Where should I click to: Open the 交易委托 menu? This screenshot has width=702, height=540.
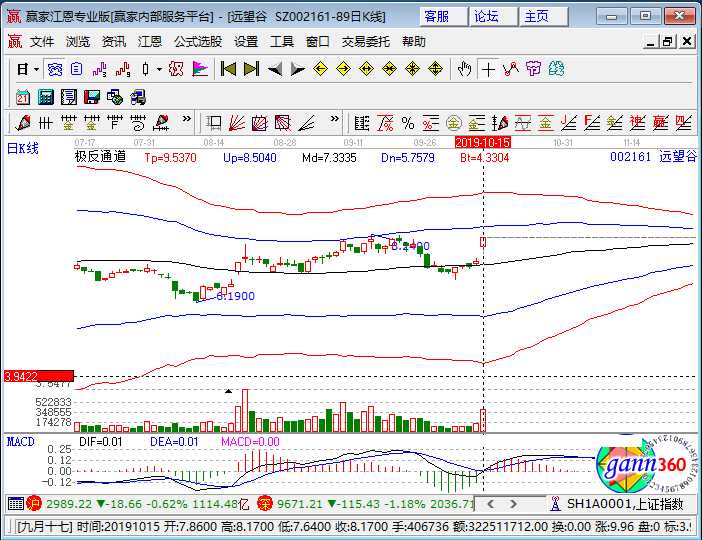367,42
